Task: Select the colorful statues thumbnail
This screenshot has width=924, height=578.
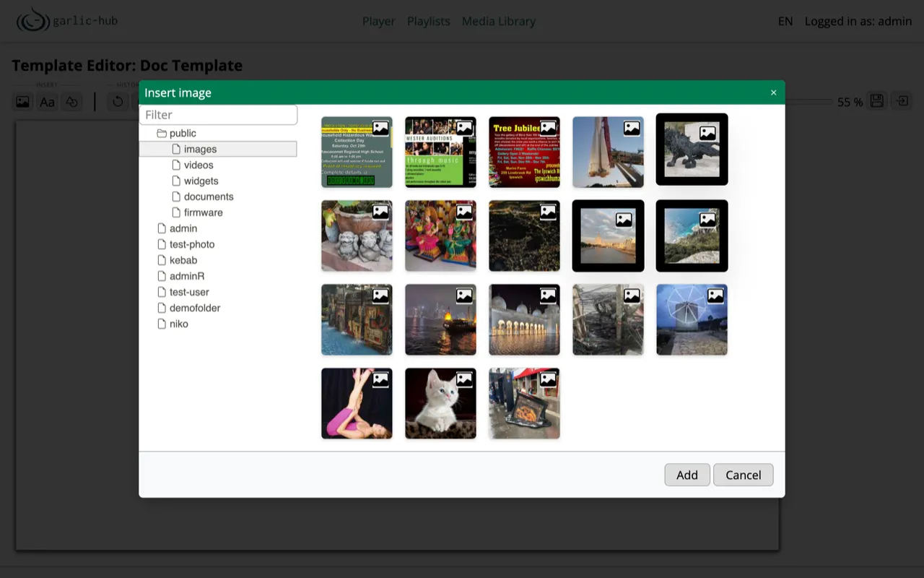Action: 440,236
